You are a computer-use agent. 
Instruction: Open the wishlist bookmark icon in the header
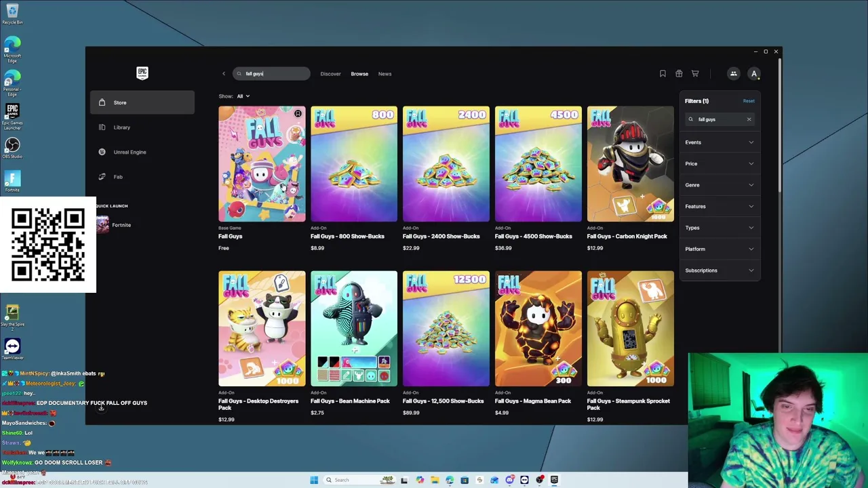click(663, 74)
